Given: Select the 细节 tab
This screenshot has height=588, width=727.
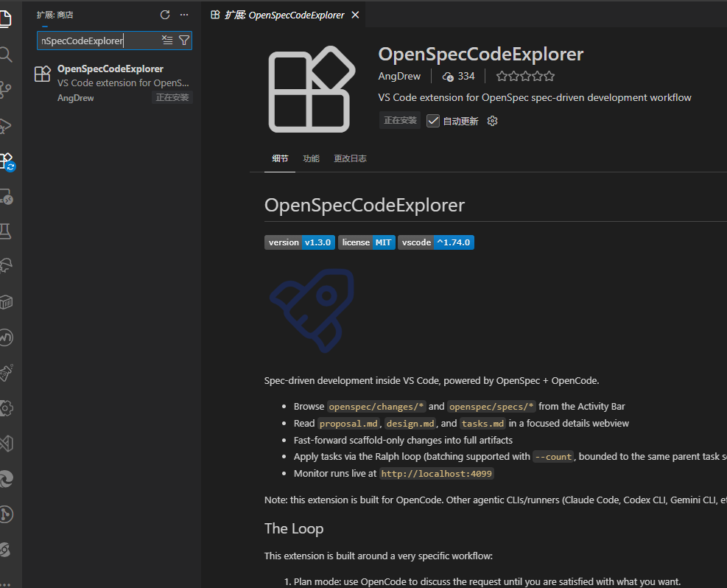Looking at the screenshot, I should pos(279,158).
